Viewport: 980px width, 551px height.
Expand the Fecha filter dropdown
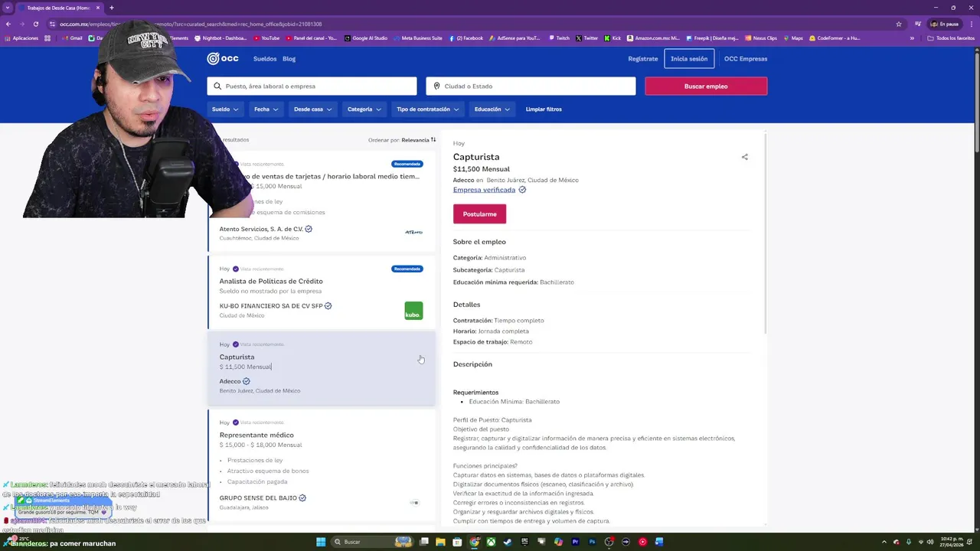(267, 109)
